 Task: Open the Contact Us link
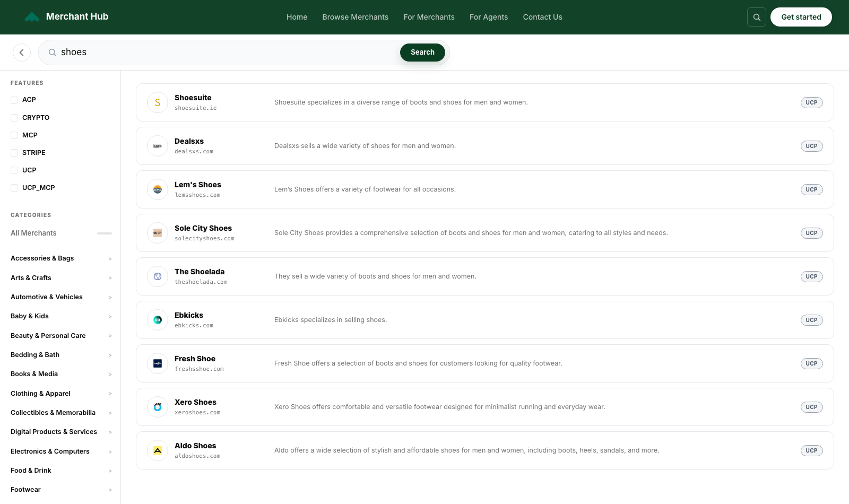tap(542, 17)
